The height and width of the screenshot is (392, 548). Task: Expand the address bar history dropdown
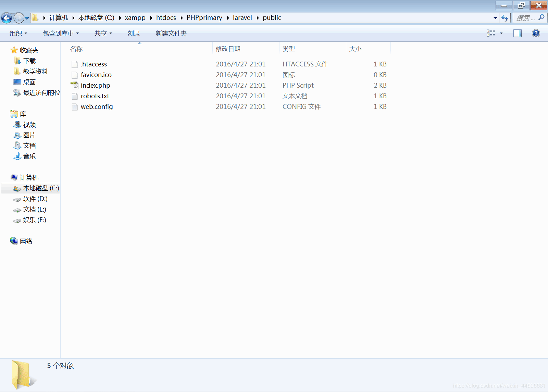point(495,18)
